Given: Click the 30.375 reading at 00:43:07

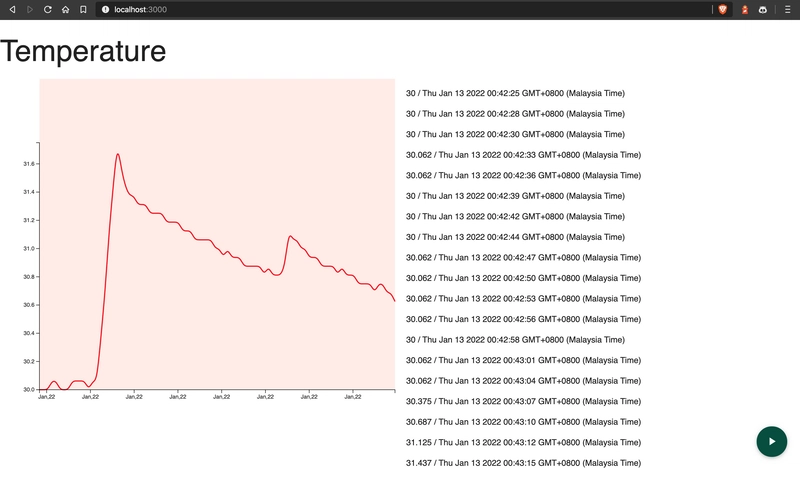Looking at the screenshot, I should pos(523,401).
